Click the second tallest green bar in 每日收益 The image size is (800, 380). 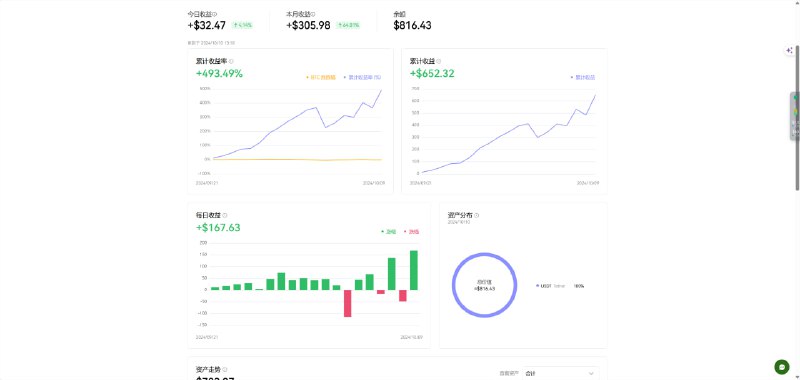click(x=392, y=274)
